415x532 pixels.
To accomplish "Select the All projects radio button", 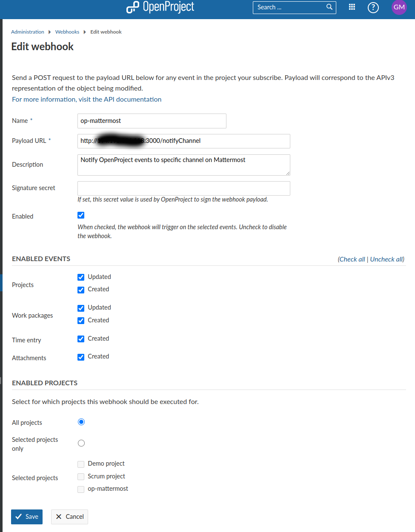I will pyautogui.click(x=81, y=422).
